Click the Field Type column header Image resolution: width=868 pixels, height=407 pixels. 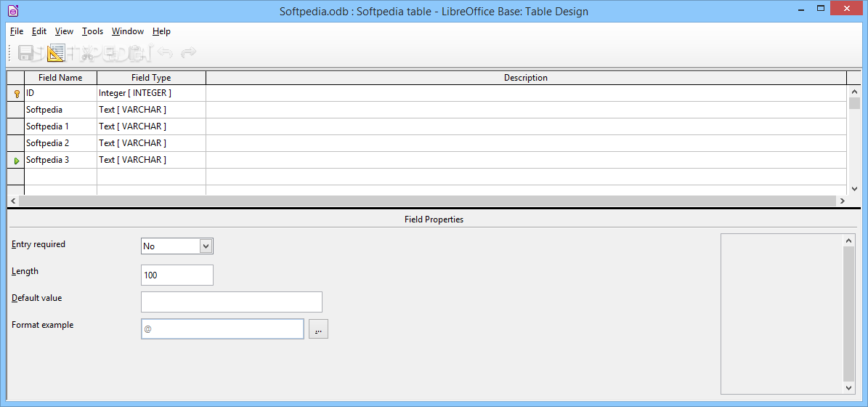[x=151, y=78]
